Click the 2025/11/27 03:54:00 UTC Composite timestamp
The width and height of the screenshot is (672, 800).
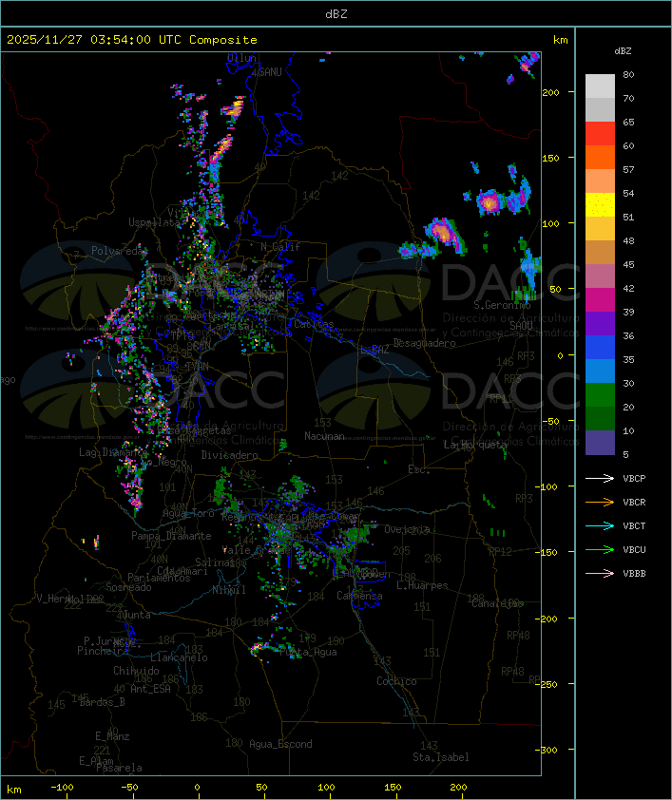pyautogui.click(x=132, y=40)
